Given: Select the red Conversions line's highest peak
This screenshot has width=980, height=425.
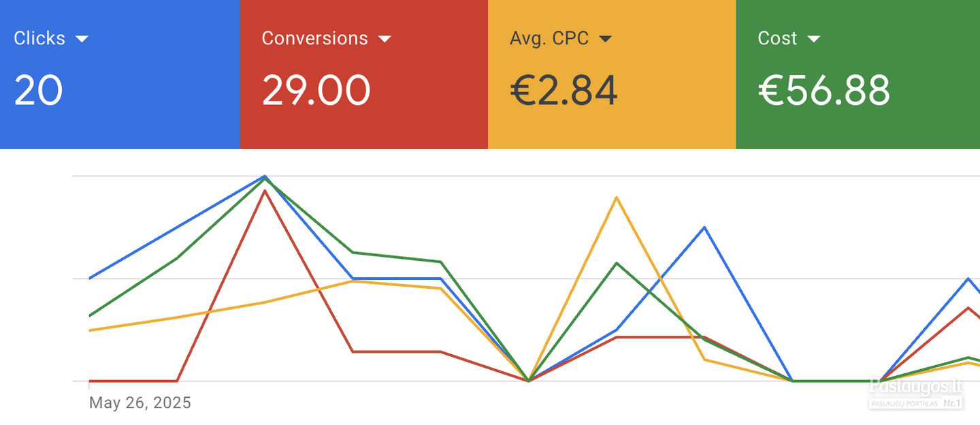Looking at the screenshot, I should (x=265, y=191).
